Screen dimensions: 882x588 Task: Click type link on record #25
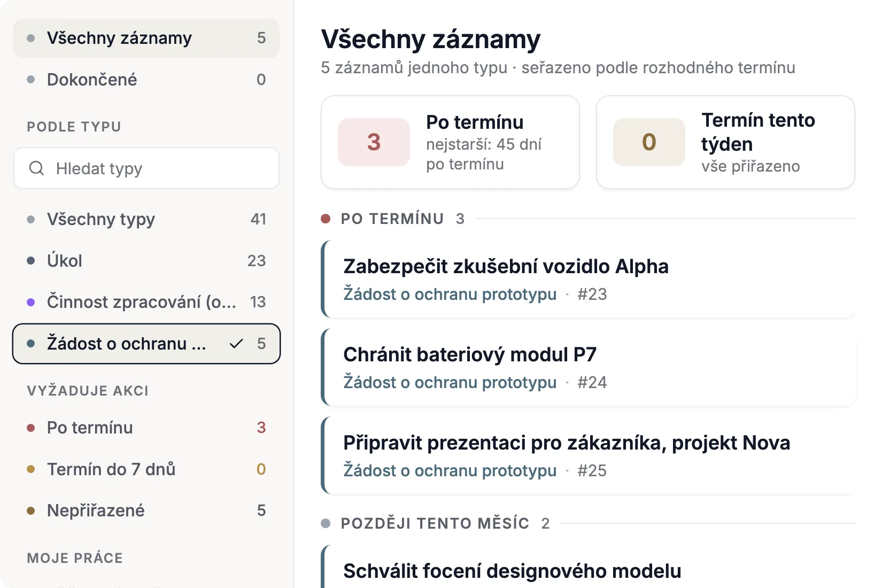(x=450, y=470)
